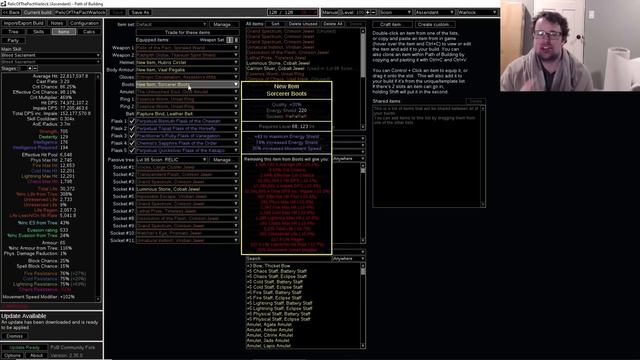Click the item database Search field
This screenshot has height=360, width=640.
[x=288, y=258]
